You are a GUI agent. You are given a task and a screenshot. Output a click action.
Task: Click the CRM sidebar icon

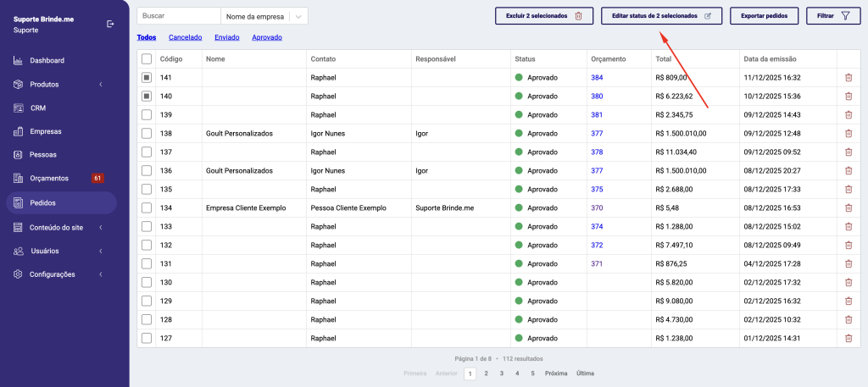(18, 108)
